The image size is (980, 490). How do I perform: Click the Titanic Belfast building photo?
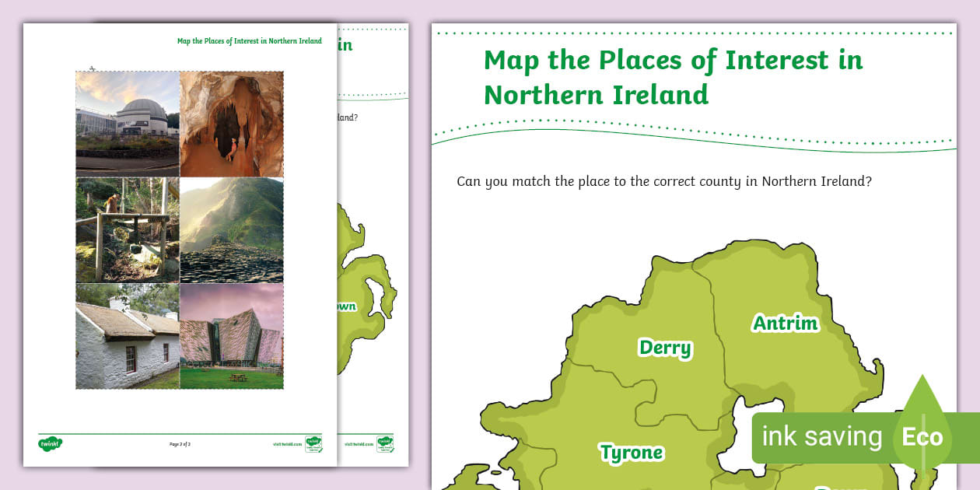pos(232,335)
